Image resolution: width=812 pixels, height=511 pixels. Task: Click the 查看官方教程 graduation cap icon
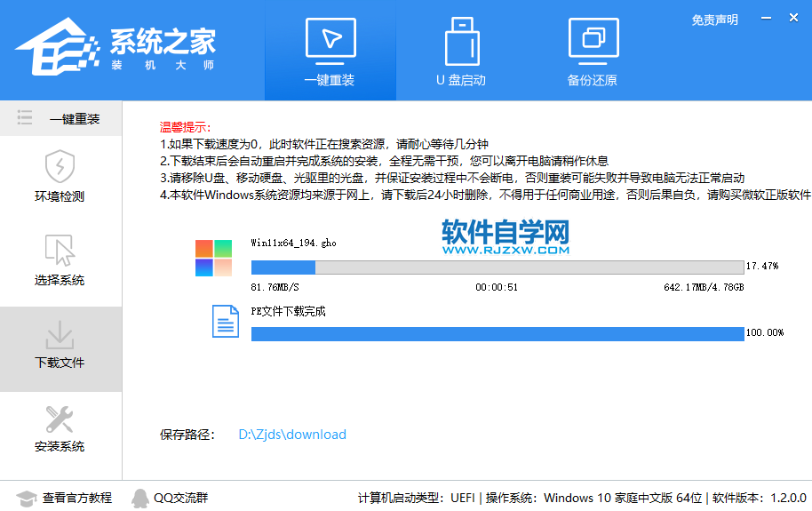pyautogui.click(x=27, y=499)
